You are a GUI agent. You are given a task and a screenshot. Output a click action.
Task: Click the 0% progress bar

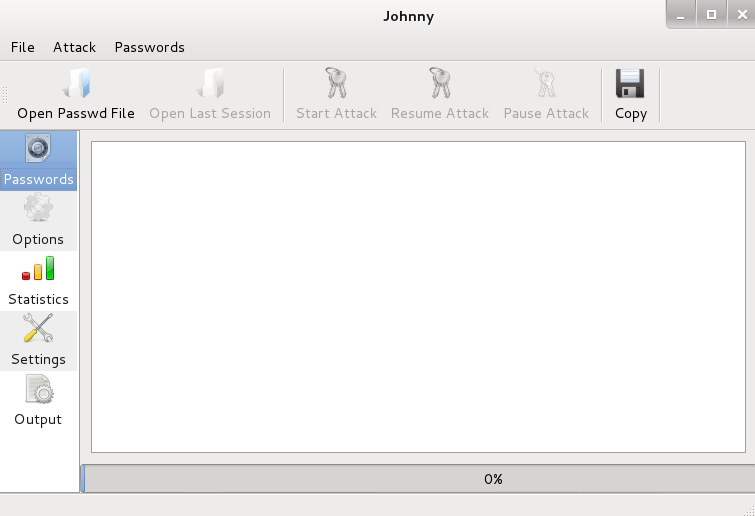(x=418, y=479)
